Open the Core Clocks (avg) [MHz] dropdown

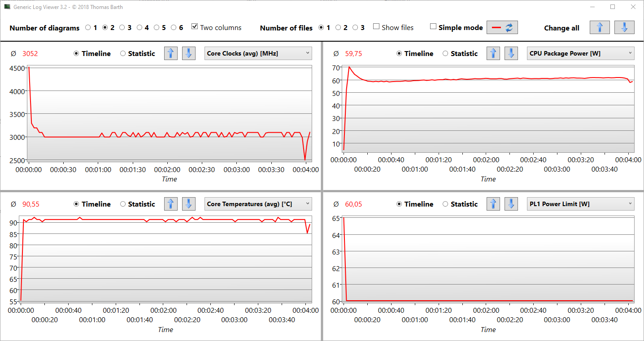coord(258,53)
